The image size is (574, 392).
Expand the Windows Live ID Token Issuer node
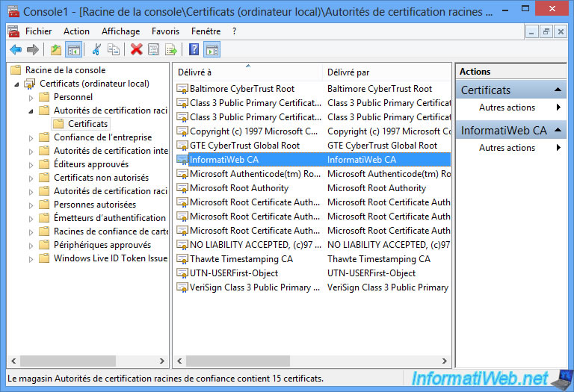(x=31, y=259)
